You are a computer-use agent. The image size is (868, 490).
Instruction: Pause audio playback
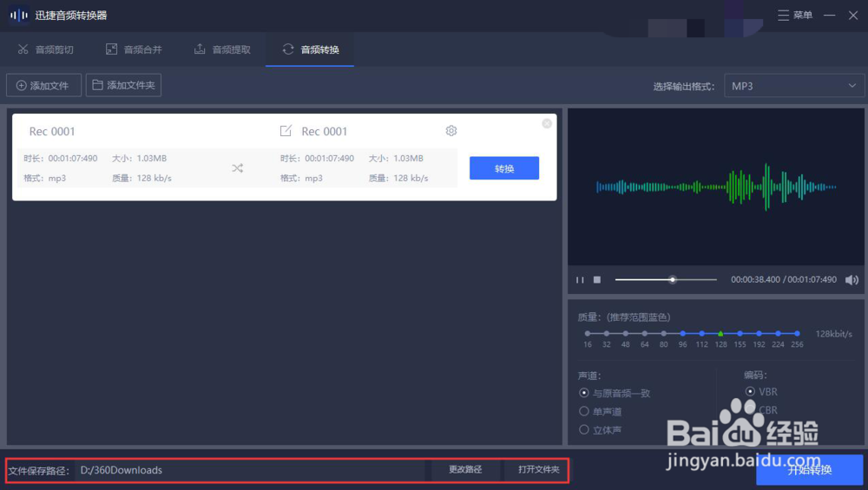[580, 280]
